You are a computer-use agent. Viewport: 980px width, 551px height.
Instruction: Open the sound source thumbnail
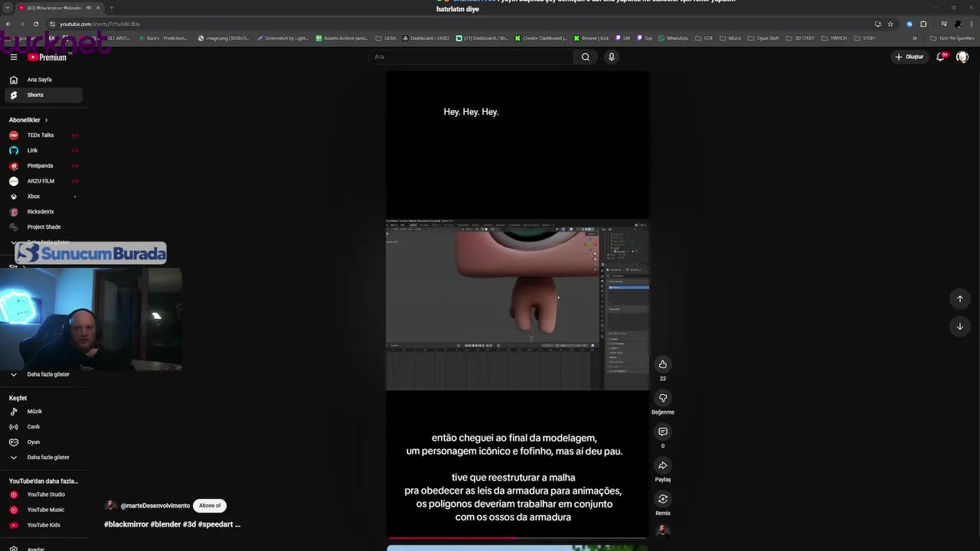pyautogui.click(x=663, y=531)
